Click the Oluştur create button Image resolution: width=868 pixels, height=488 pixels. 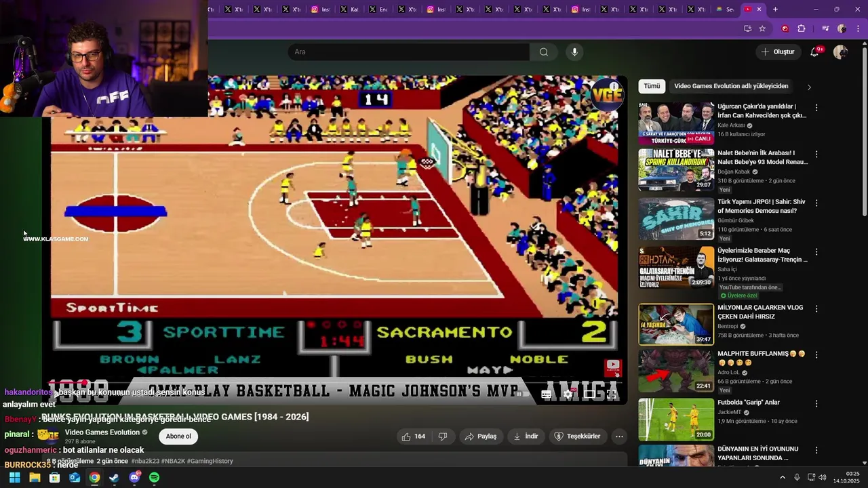[x=777, y=52]
